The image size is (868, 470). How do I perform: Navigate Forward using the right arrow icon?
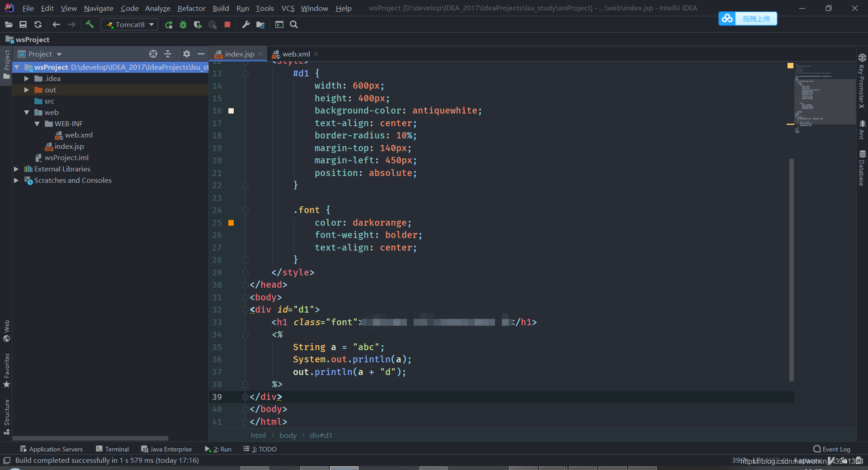(71, 24)
